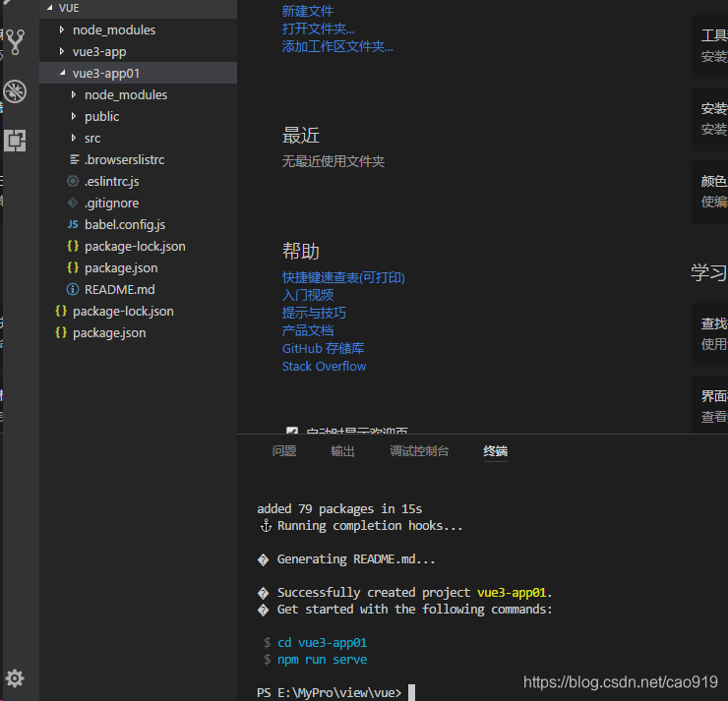The height and width of the screenshot is (701, 728).
Task: Expand the top-level node_modules folder
Action: [x=62, y=29]
